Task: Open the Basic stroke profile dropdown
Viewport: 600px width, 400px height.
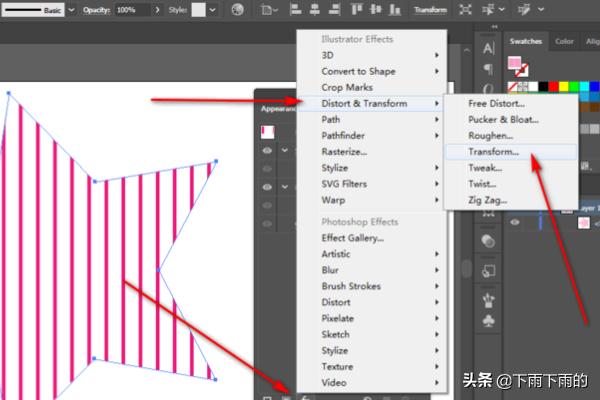Action: [71, 9]
